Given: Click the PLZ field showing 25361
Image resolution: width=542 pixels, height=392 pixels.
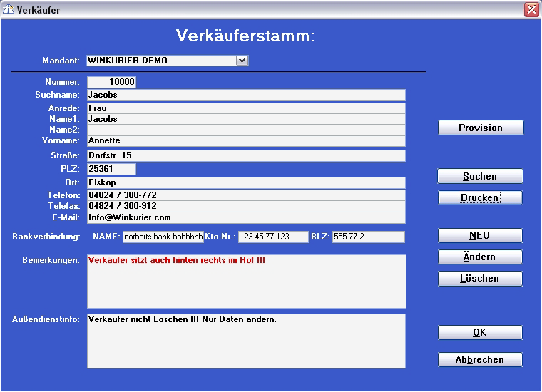Looking at the screenshot, I should click(111, 169).
